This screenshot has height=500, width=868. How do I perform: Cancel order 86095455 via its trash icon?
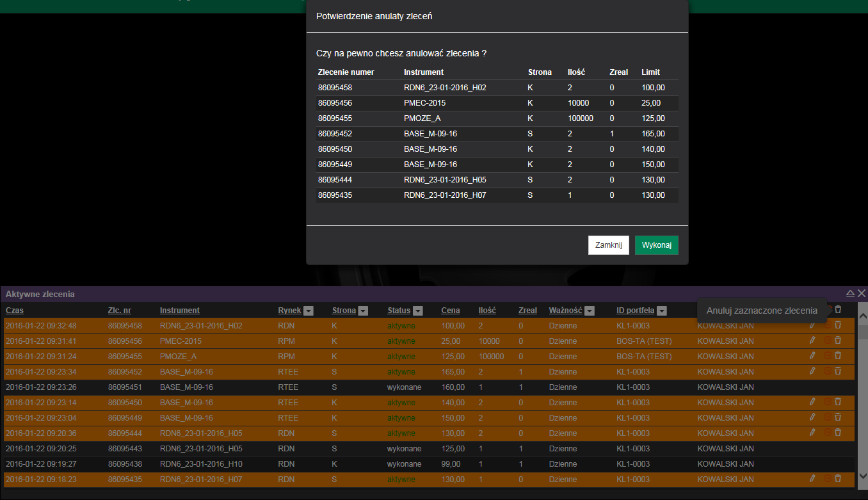click(838, 355)
